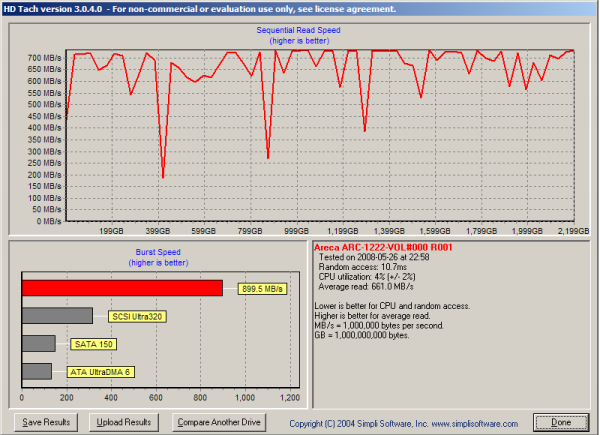Select the gray ATA UltraDMA 6 bar
The image size is (600, 435).
point(37,371)
